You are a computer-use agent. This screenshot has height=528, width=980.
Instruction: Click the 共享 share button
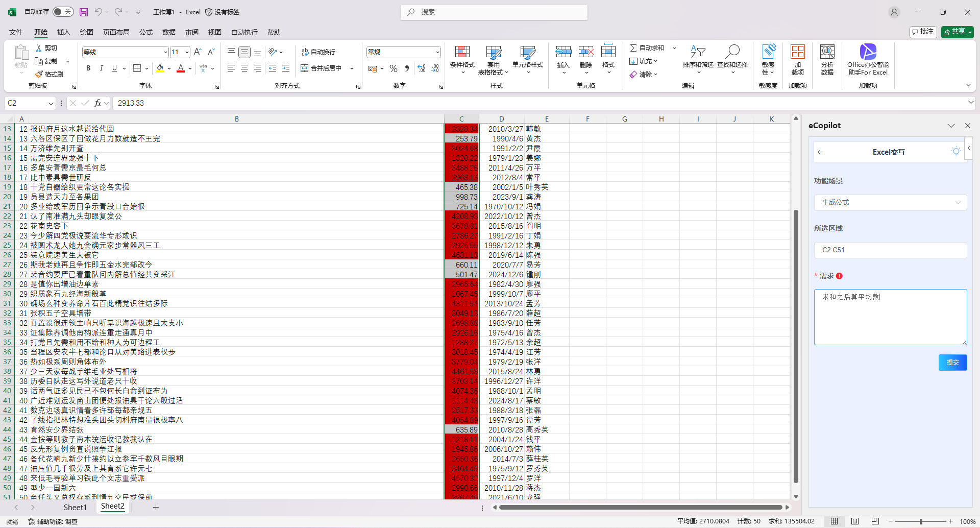click(x=957, y=32)
